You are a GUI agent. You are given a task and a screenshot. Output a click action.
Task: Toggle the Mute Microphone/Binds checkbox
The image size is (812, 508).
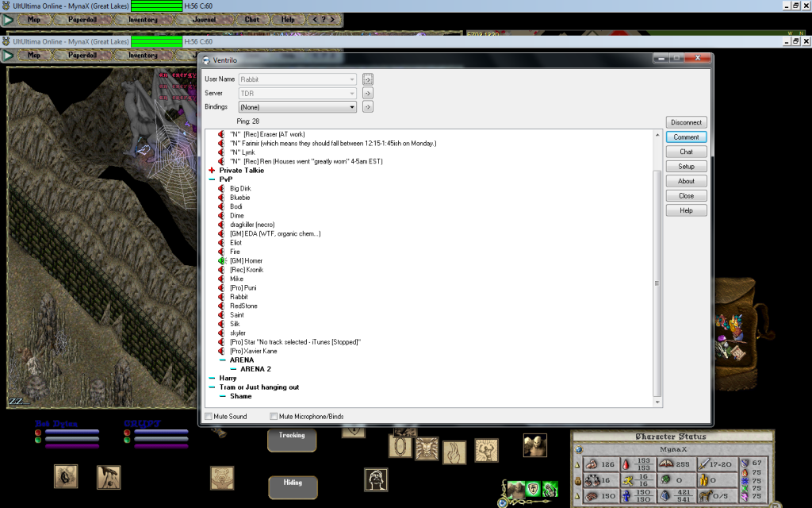click(274, 416)
